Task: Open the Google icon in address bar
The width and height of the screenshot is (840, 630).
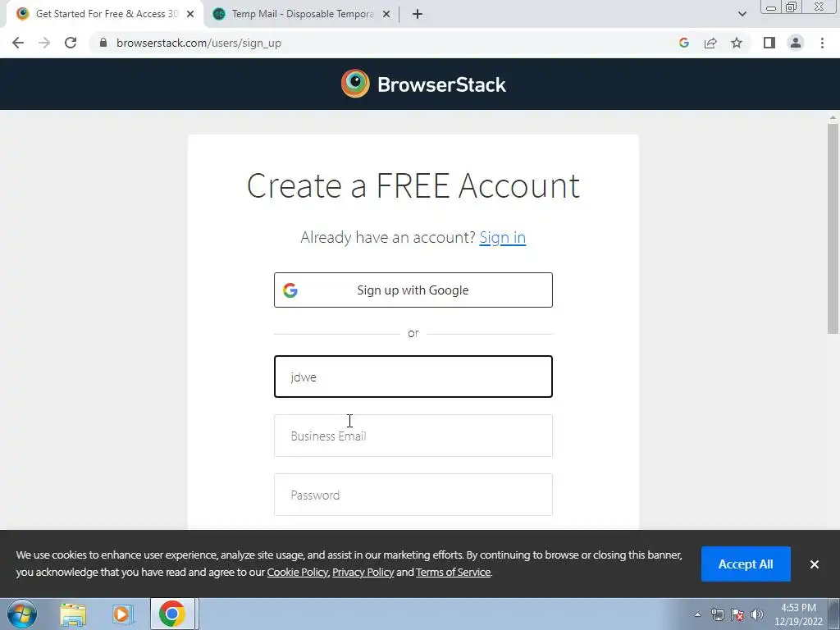Action: (683, 43)
